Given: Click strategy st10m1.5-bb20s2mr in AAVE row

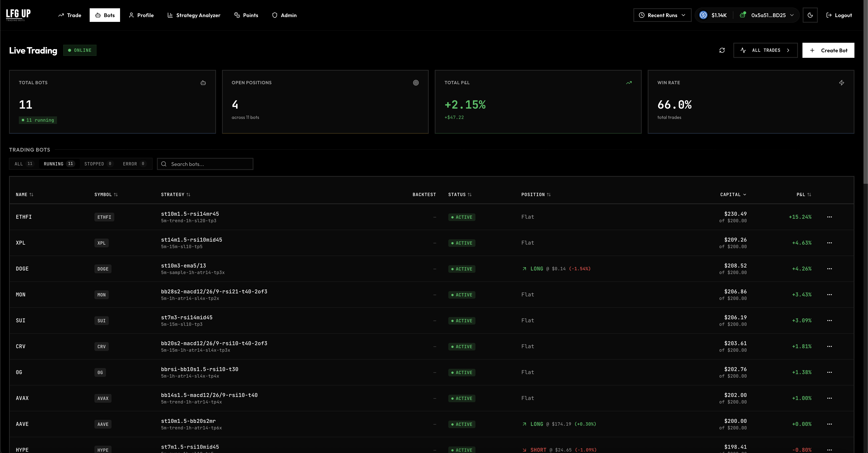Looking at the screenshot, I should (x=188, y=421).
